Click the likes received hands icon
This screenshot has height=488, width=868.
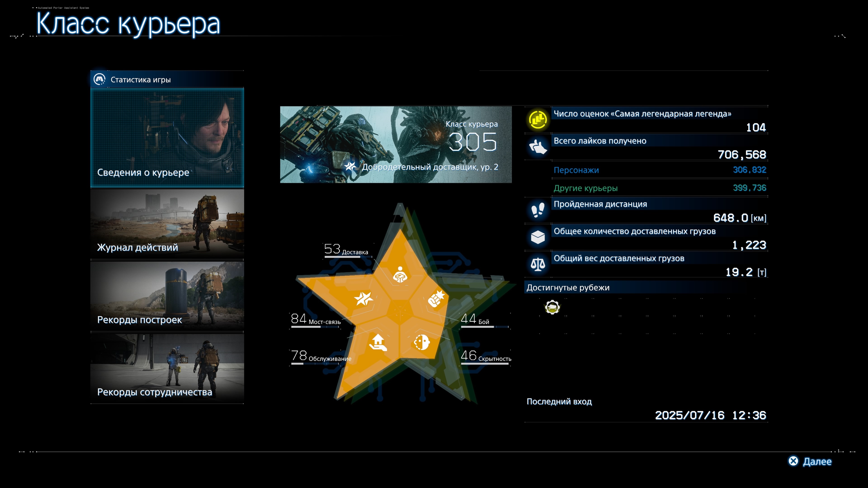pos(538,147)
